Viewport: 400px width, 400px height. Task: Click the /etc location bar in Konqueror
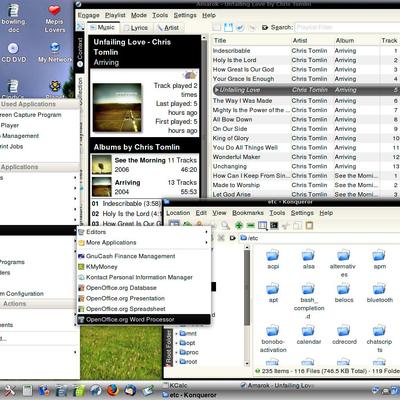click(319, 238)
